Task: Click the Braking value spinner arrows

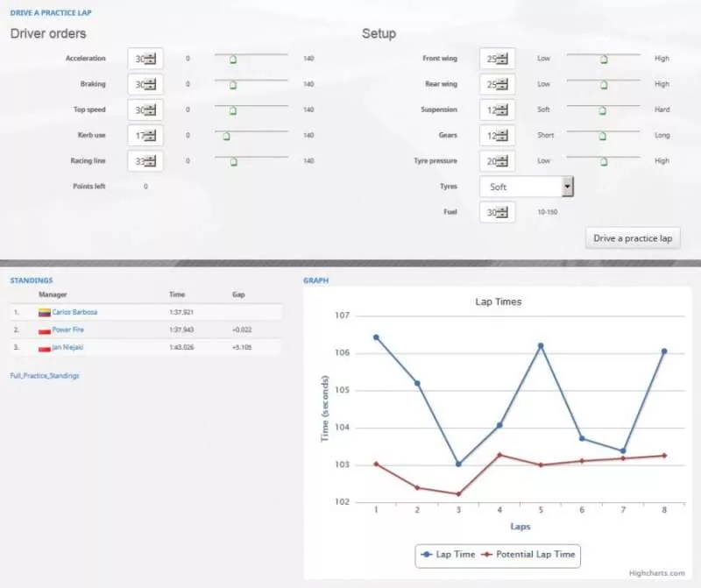Action: (151, 84)
